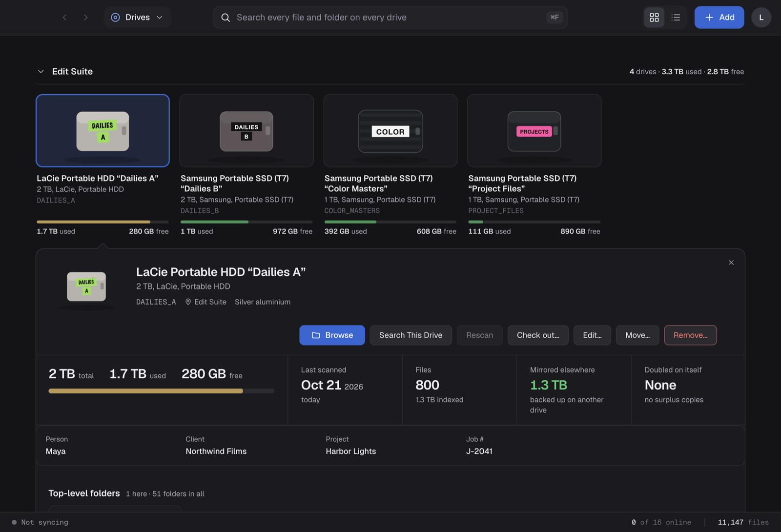
Task: Click the Rescan button
Action: tap(479, 335)
